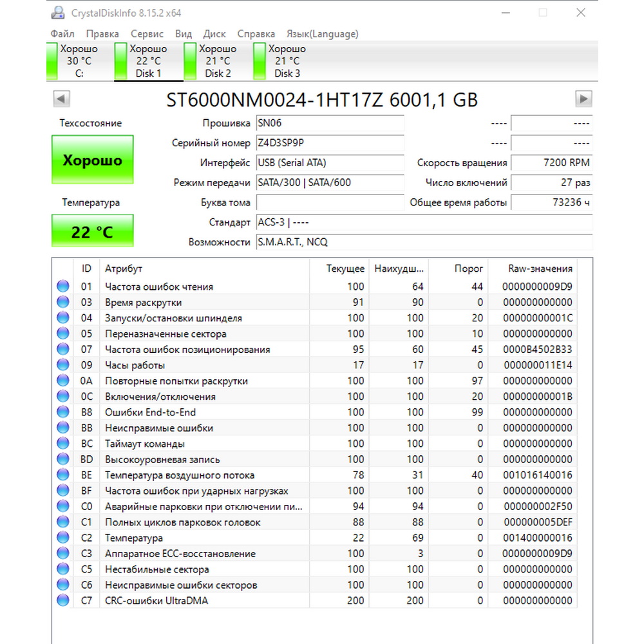Open the Справка menu
The image size is (644, 644).
point(256,33)
